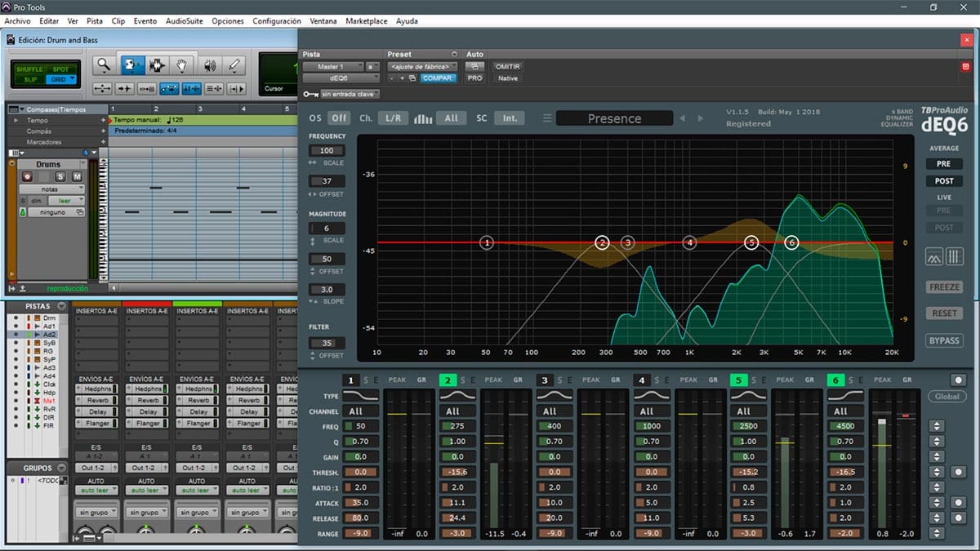Mute the Drums track with M
Viewport: 980px width, 551px height.
click(x=77, y=176)
